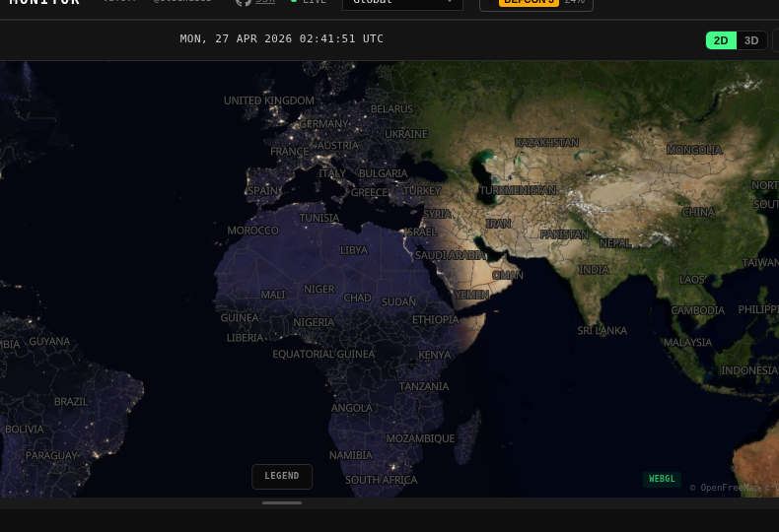Click the INDONESIA country label

coord(749,370)
